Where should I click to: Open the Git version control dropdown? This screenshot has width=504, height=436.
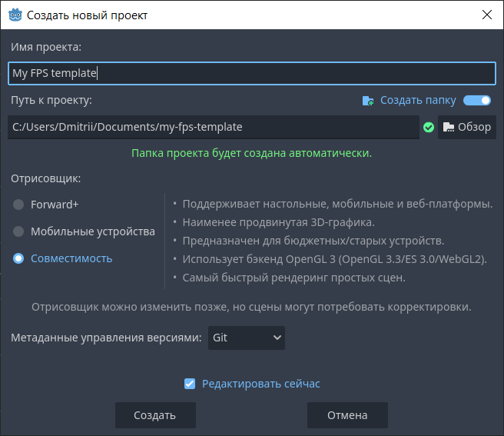[x=246, y=338]
